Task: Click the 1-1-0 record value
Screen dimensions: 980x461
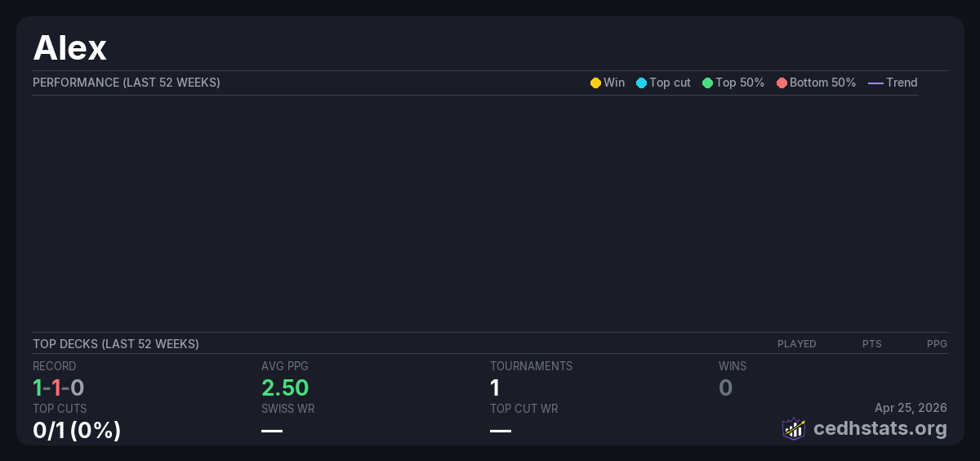Action: [59, 387]
